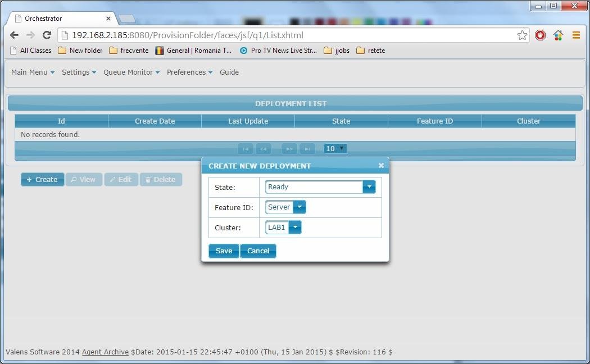Open the Preferences menu
This screenshot has height=364, width=590.
click(188, 72)
